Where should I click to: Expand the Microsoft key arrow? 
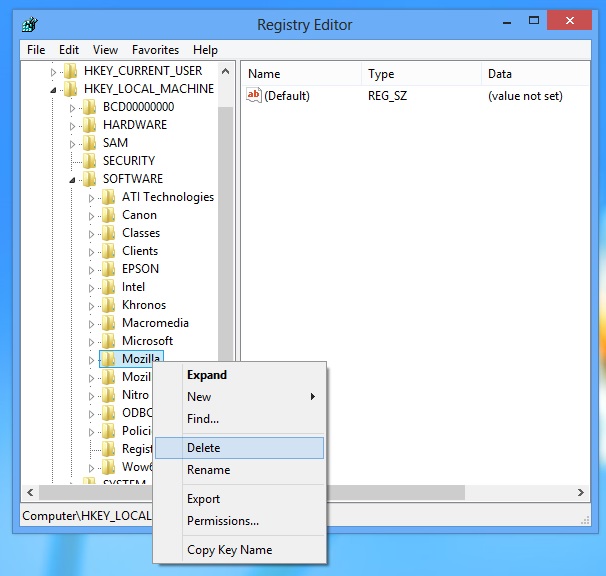point(91,342)
